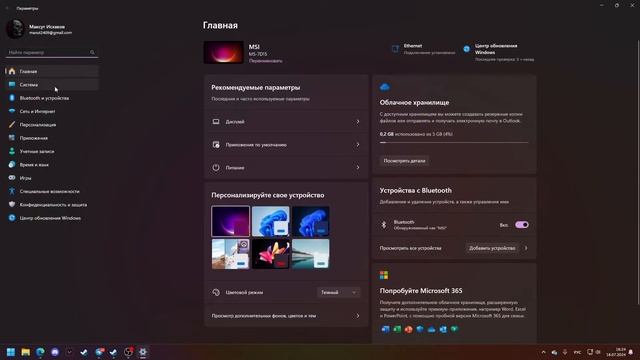The height and width of the screenshot is (360, 640).
Task: Open File Explorer from the taskbar
Action: pos(26,352)
